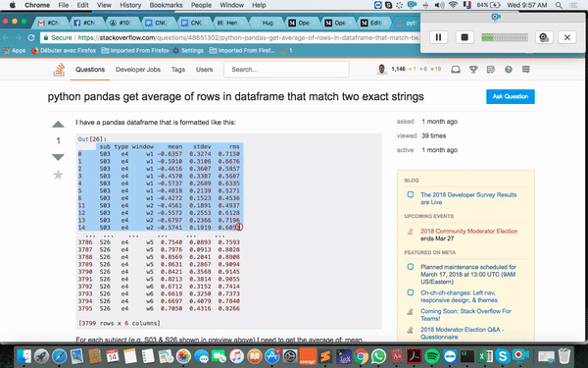The height and width of the screenshot is (368, 588).
Task: Open the review queues icon
Action: (x=491, y=70)
